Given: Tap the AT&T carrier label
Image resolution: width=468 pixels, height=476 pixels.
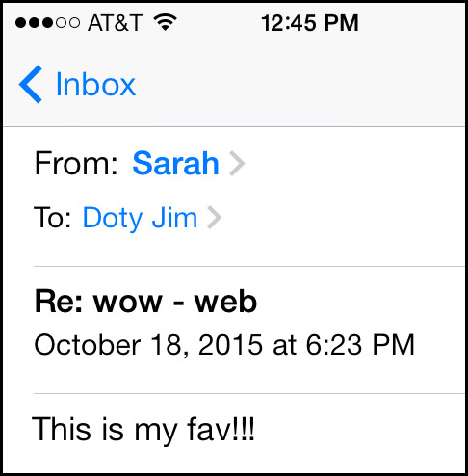Looking at the screenshot, I should pos(115,23).
